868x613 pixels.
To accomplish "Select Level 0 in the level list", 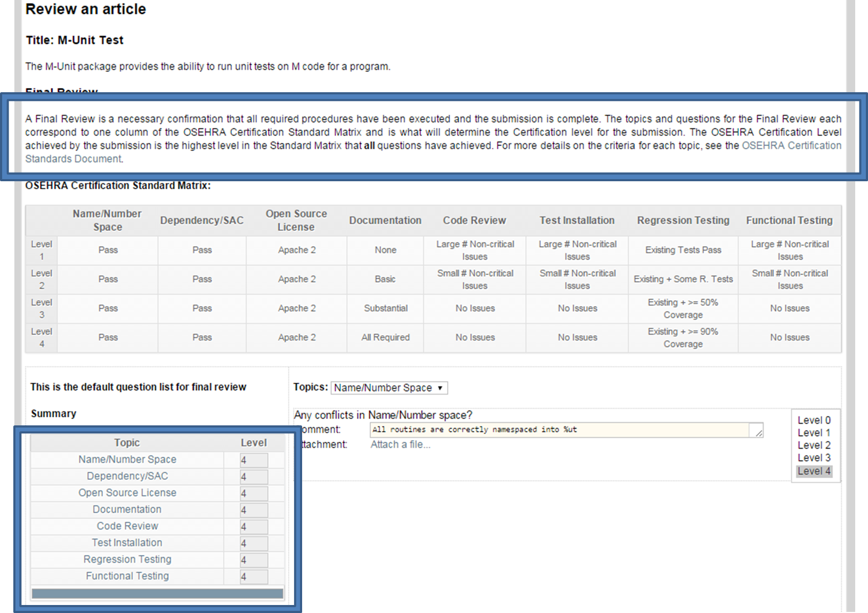I will pyautogui.click(x=814, y=420).
